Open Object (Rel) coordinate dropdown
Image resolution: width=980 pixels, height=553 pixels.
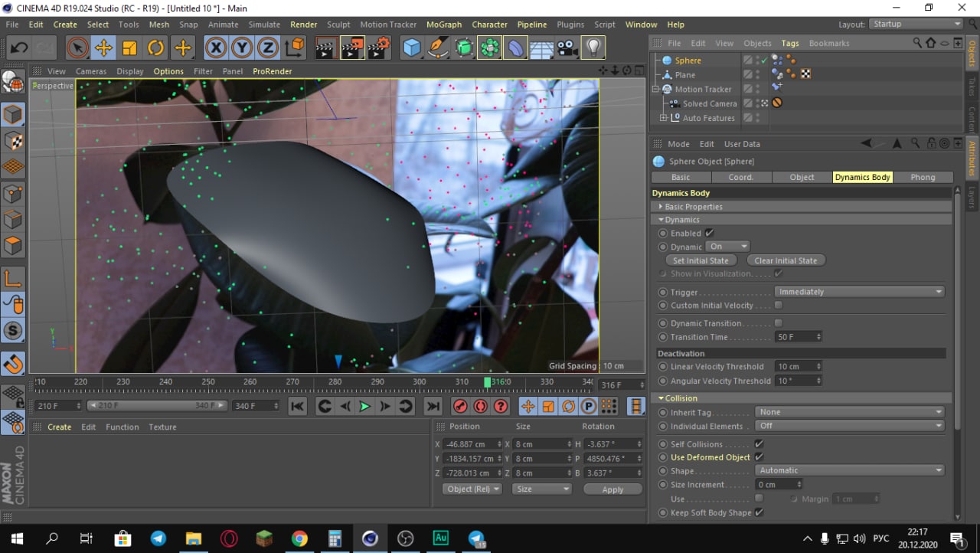pos(472,489)
